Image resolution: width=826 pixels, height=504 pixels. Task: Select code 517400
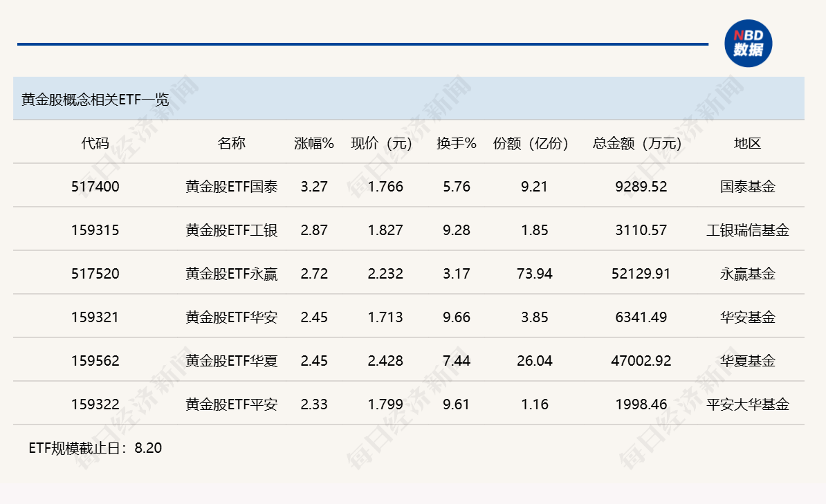pos(95,187)
